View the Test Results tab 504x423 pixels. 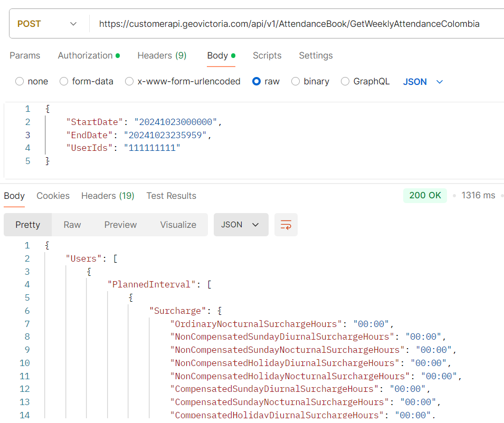coord(171,196)
